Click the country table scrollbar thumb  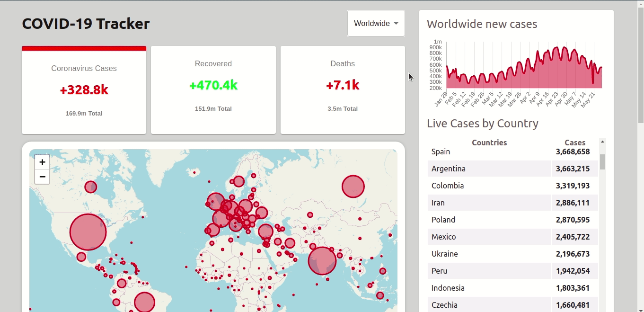pyautogui.click(x=602, y=161)
